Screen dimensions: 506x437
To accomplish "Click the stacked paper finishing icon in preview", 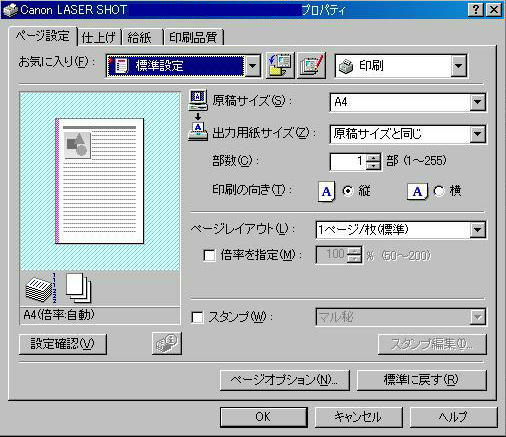I will [40, 288].
